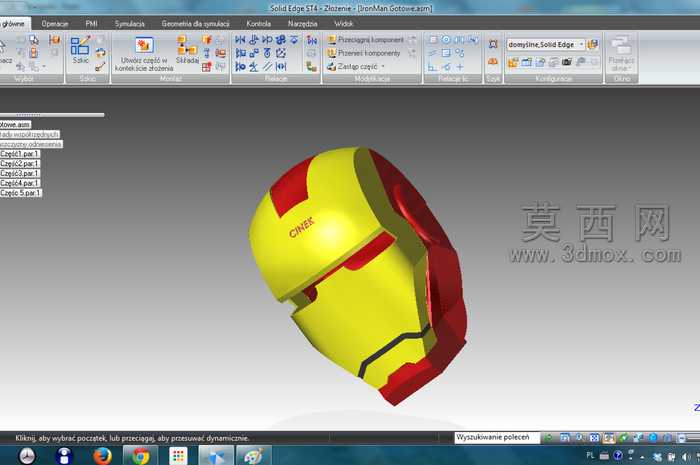The image size is (700, 465).
Task: Click the top icon in Szyk group
Action: 493,44
